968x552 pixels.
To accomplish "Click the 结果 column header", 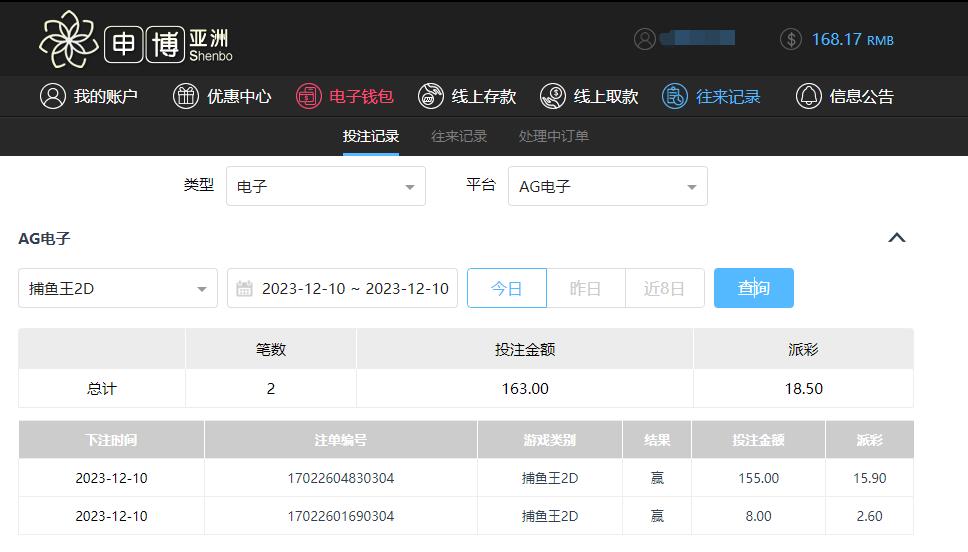I will (x=657, y=440).
